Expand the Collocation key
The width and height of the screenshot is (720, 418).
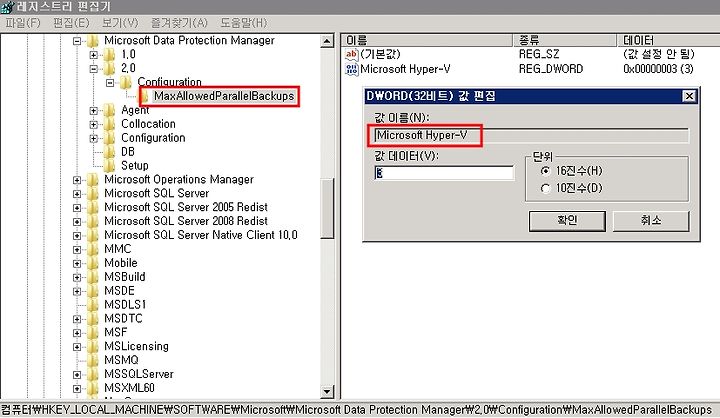coord(94,124)
